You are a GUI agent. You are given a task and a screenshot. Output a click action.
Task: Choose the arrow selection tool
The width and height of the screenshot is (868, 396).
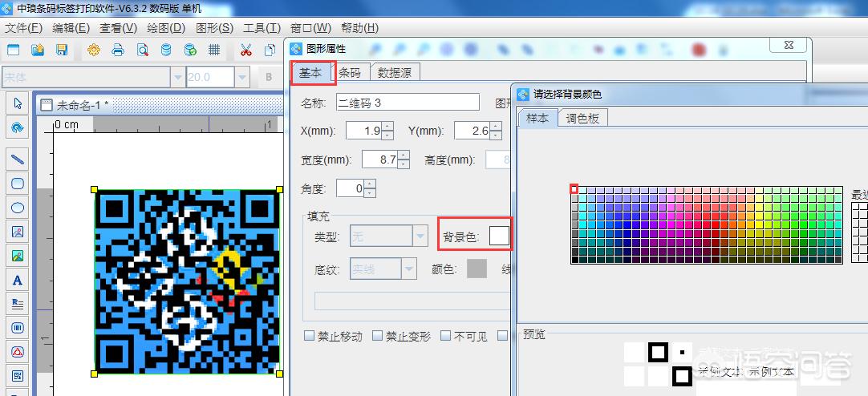pyautogui.click(x=18, y=103)
